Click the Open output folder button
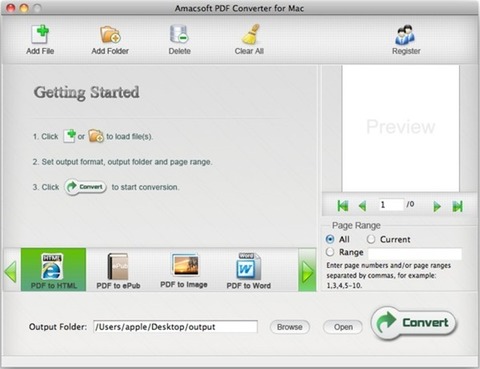Screen dimensions: 480x369 (x=343, y=327)
